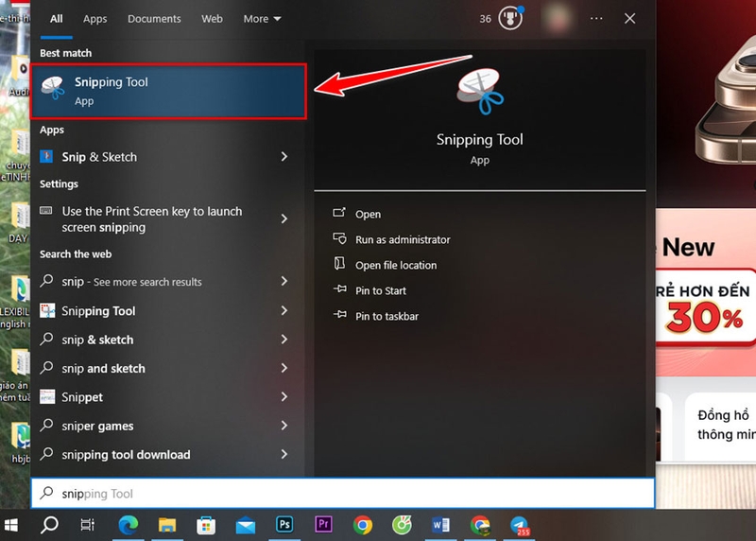Viewport: 756px width, 541px height.
Task: Click the Snippet web result thumbnail icon
Action: pos(47,396)
